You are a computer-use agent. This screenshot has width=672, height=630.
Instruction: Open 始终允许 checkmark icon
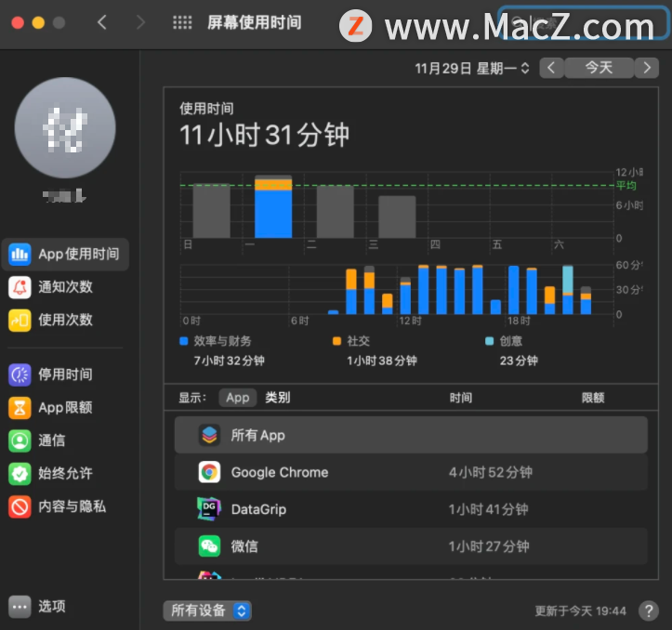click(20, 474)
